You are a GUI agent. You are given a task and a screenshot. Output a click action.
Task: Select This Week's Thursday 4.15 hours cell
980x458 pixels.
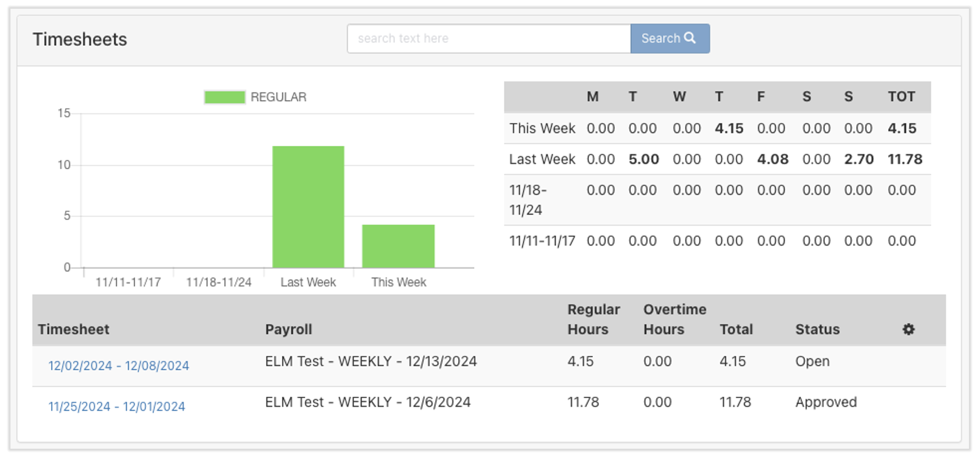coord(729,128)
